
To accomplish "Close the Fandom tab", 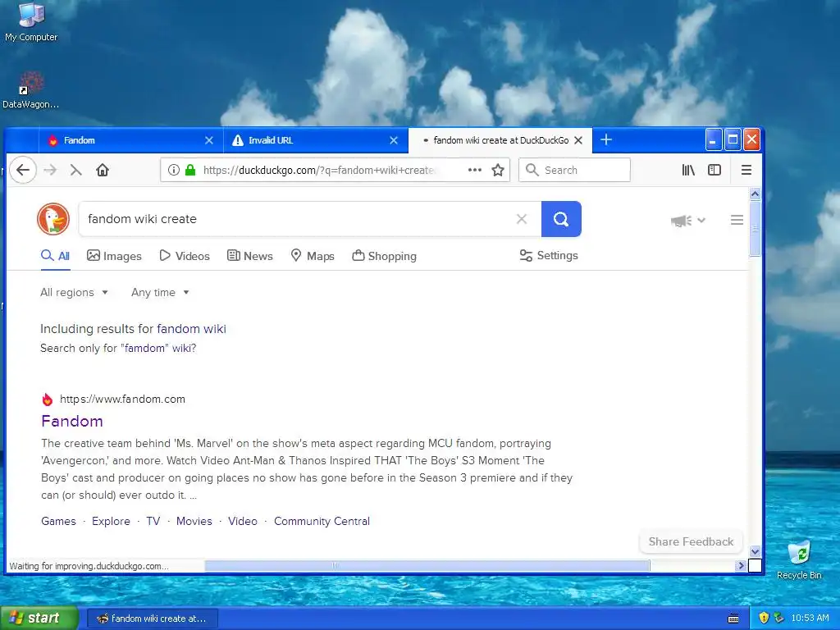I will [x=209, y=140].
